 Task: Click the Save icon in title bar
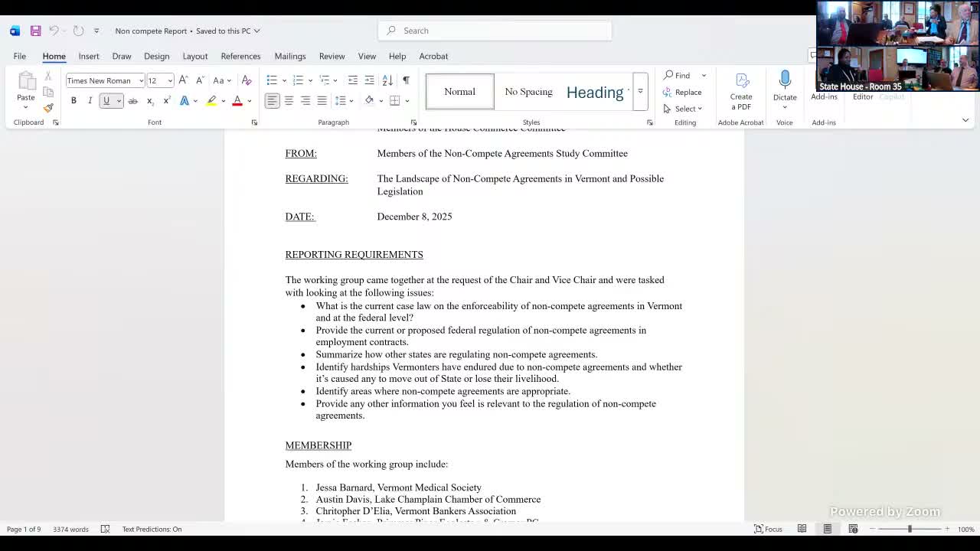(x=35, y=31)
